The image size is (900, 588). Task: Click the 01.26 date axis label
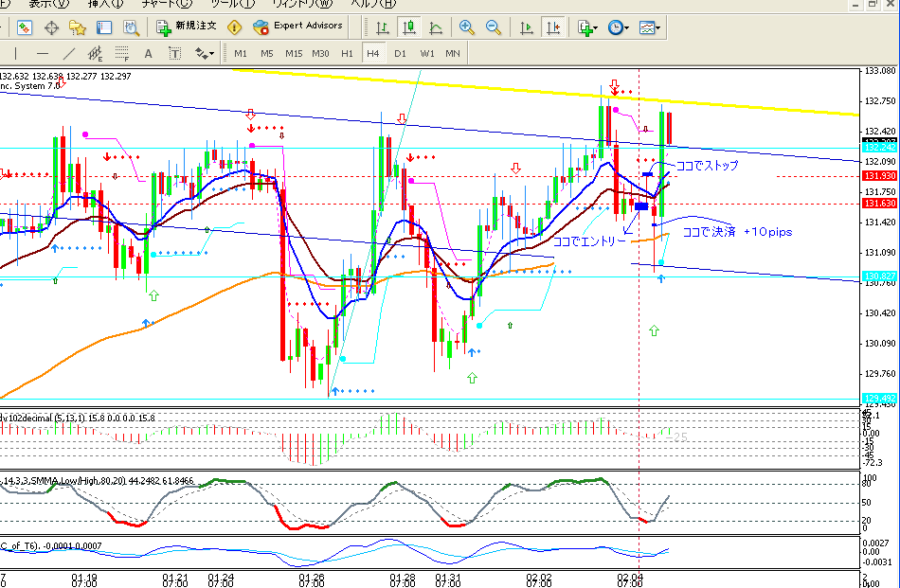click(311, 576)
